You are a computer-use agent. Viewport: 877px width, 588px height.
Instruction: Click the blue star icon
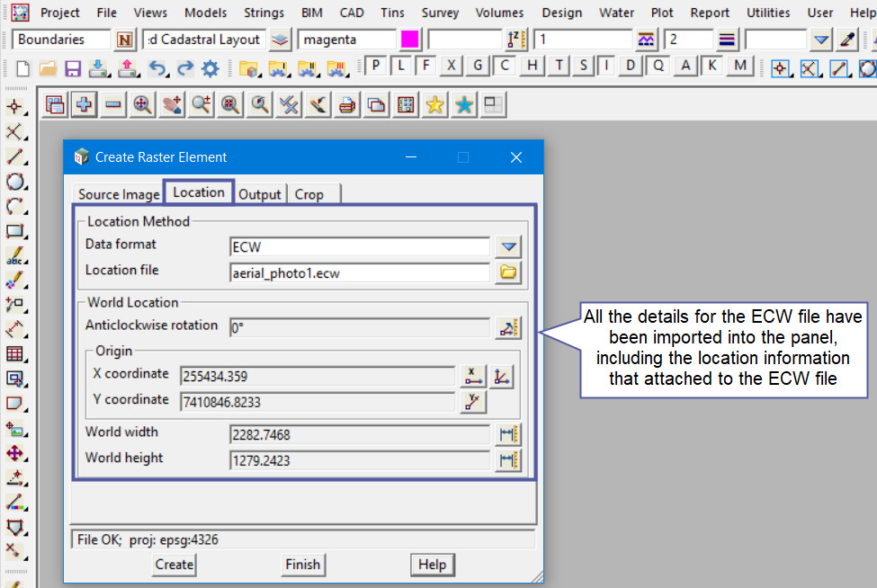463,104
